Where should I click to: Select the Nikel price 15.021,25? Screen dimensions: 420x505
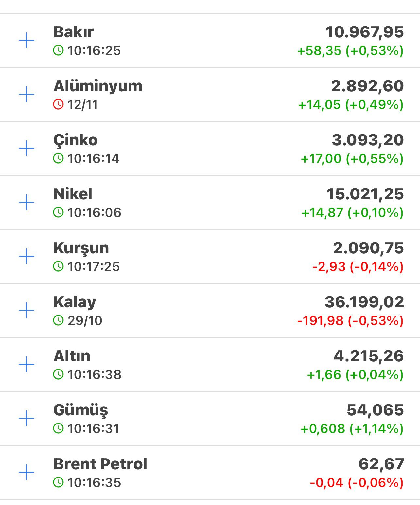coord(365,194)
